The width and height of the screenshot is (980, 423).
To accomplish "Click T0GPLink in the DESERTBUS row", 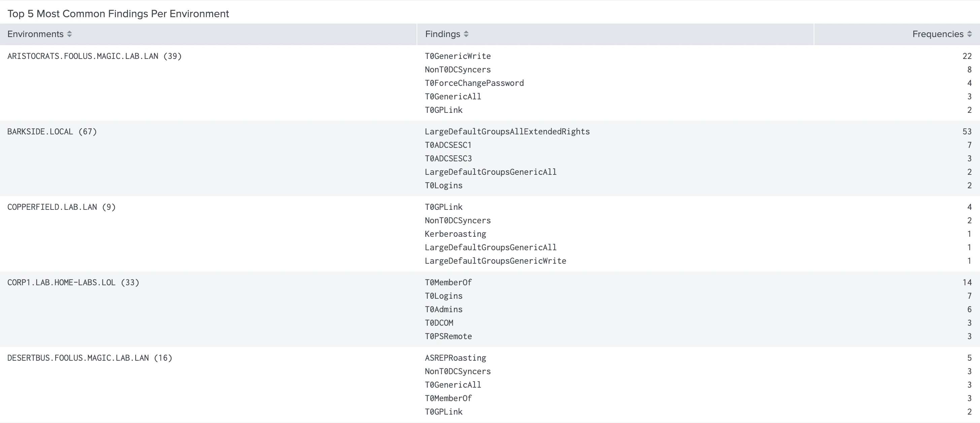I will [x=444, y=412].
